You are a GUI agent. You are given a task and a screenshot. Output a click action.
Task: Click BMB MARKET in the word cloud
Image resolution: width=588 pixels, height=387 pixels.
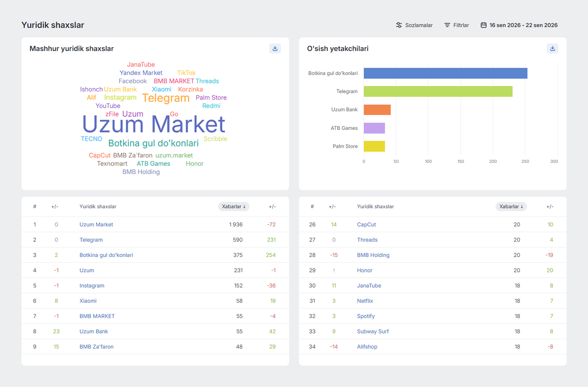[x=174, y=81]
